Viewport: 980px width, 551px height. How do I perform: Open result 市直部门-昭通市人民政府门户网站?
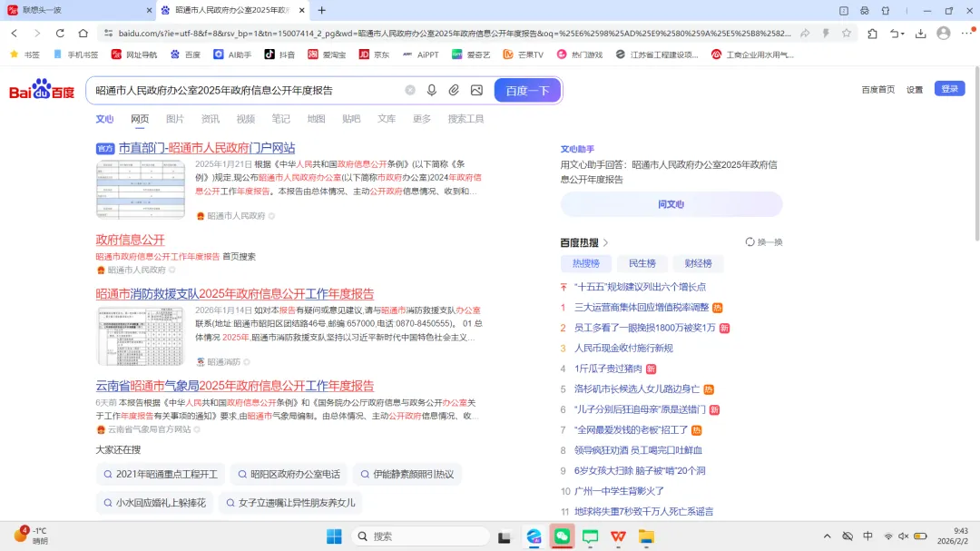coord(206,148)
